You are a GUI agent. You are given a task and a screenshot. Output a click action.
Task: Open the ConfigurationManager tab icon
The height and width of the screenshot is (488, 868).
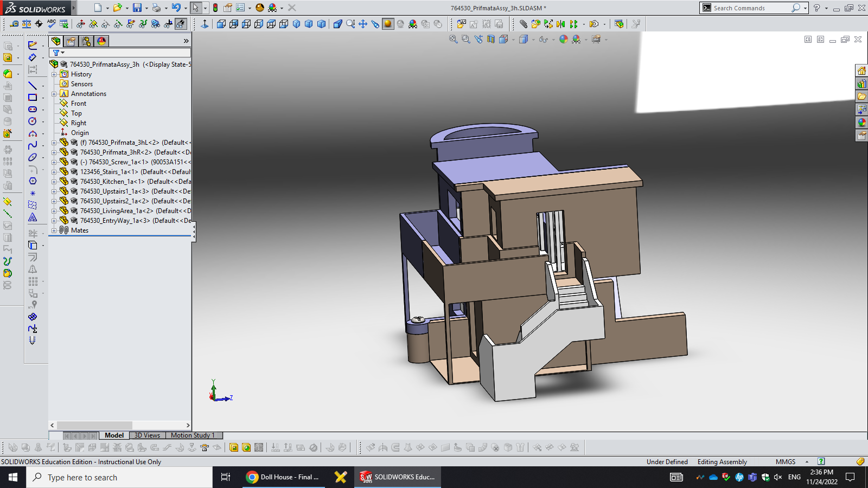[86, 41]
